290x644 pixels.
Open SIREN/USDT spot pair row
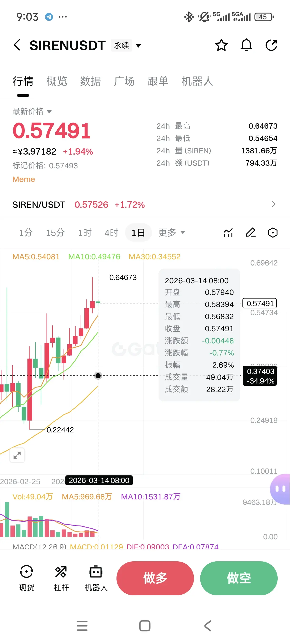145,204
